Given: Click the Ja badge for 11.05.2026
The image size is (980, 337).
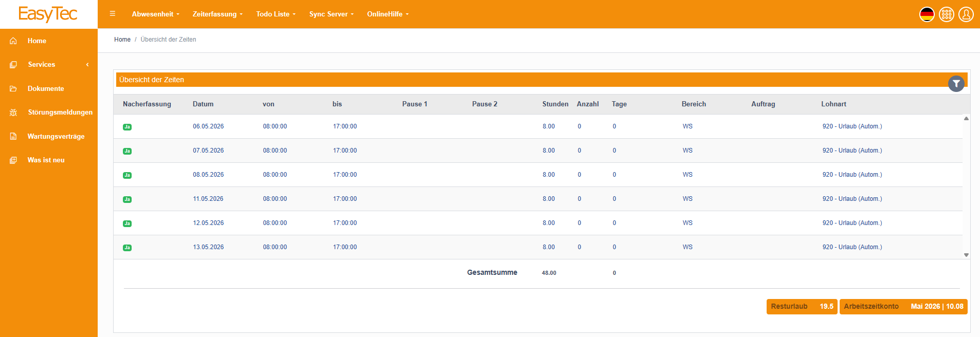Looking at the screenshot, I should 127,199.
